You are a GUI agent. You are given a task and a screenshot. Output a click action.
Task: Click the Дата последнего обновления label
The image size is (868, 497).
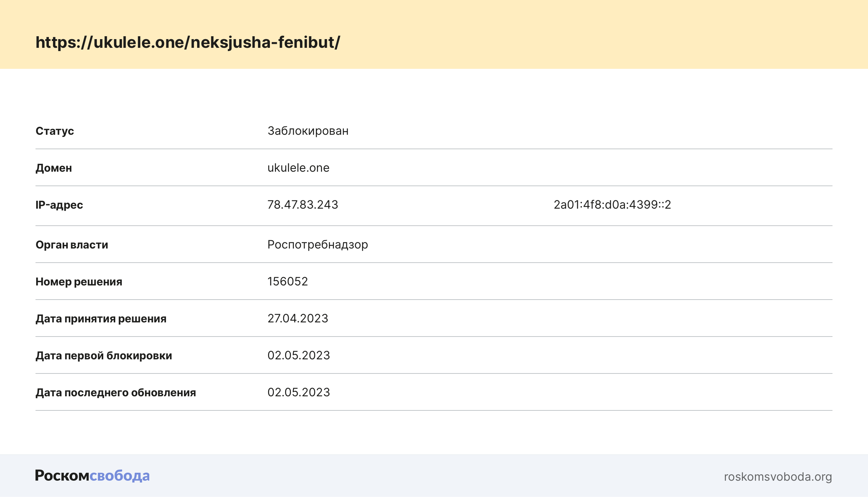[x=116, y=393]
